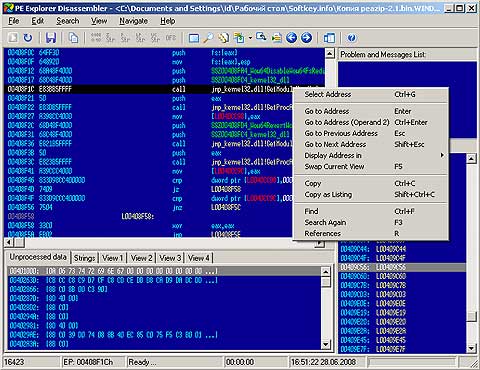Switch to Strings tab

coord(84,258)
